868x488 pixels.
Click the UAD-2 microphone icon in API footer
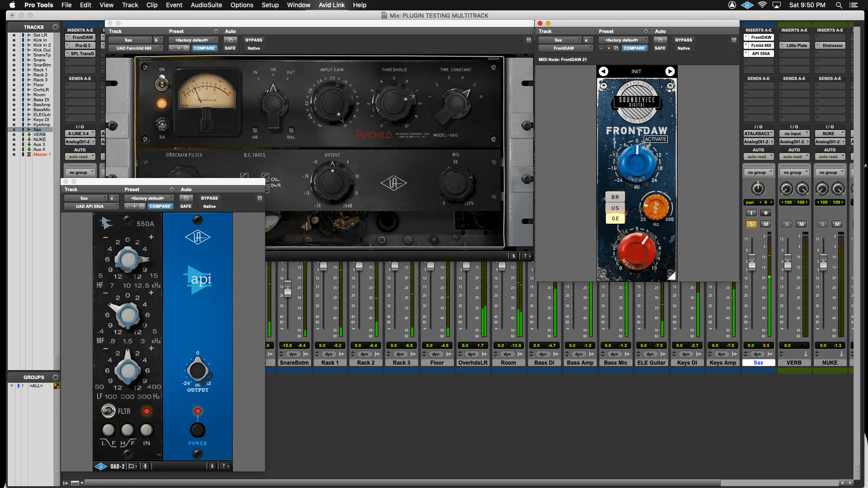[146, 466]
